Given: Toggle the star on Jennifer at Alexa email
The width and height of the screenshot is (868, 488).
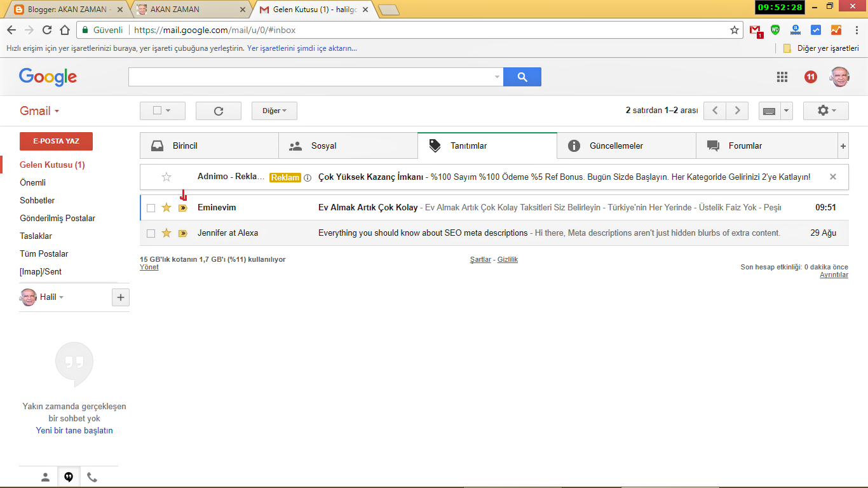Looking at the screenshot, I should click(x=166, y=233).
